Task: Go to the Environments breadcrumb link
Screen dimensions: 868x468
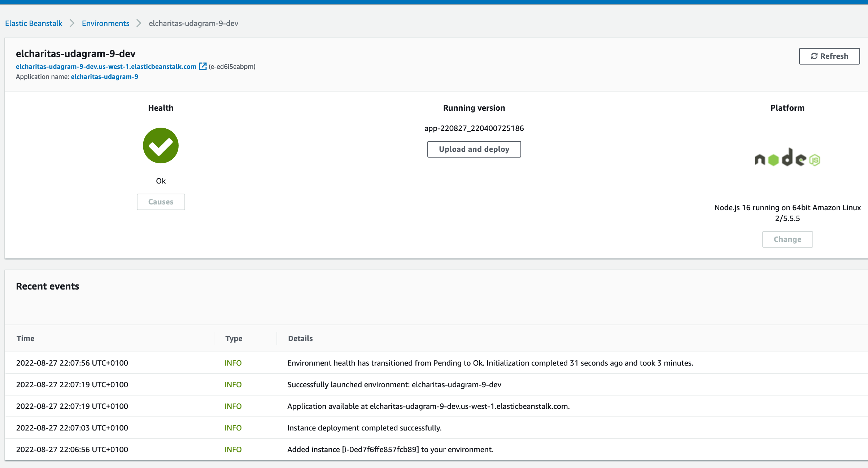Action: pyautogui.click(x=105, y=23)
